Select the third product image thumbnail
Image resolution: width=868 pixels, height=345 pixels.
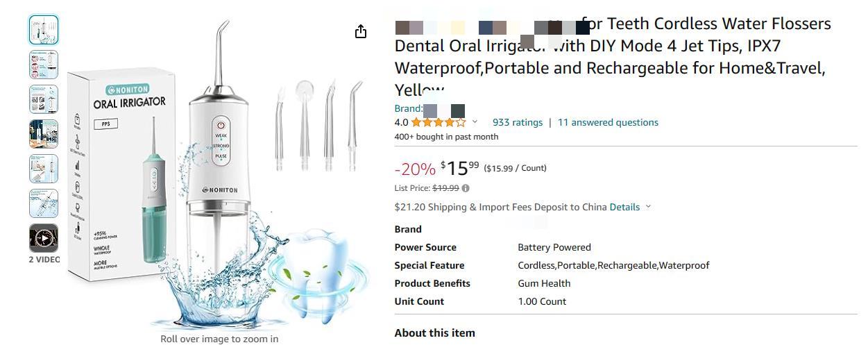(x=44, y=99)
